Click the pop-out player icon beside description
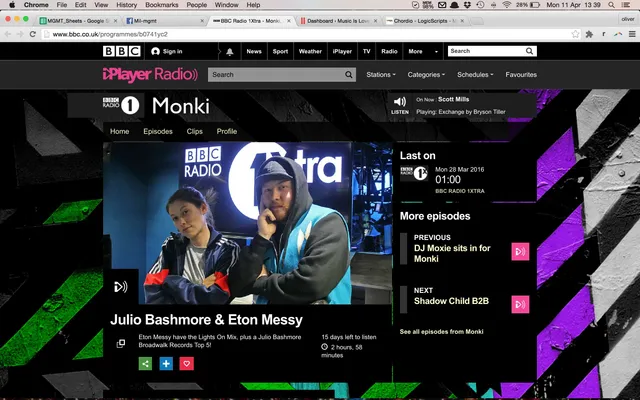This screenshot has width=640, height=400. [121, 343]
